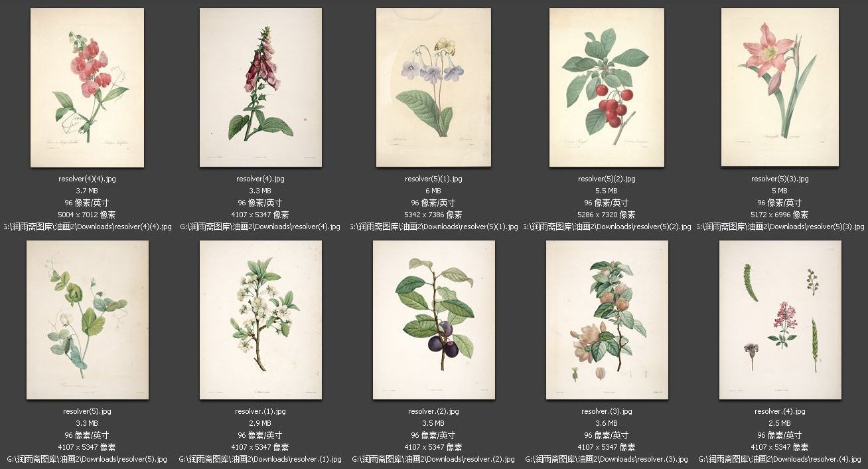868x469 pixels.
Task: Click the filename label resolver.(4).jpg
Action: (780, 411)
